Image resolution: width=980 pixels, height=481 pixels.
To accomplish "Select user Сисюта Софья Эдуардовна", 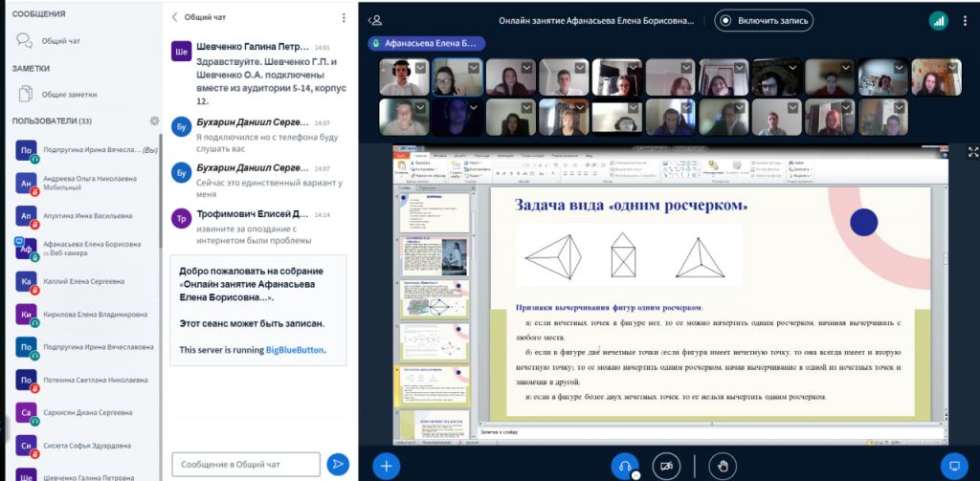I will [x=85, y=446].
